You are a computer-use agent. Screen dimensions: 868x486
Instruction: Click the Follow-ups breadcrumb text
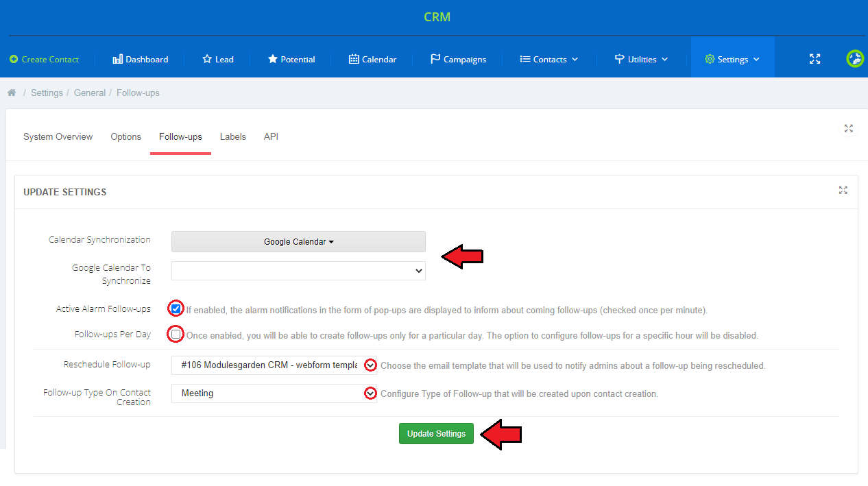tap(138, 93)
